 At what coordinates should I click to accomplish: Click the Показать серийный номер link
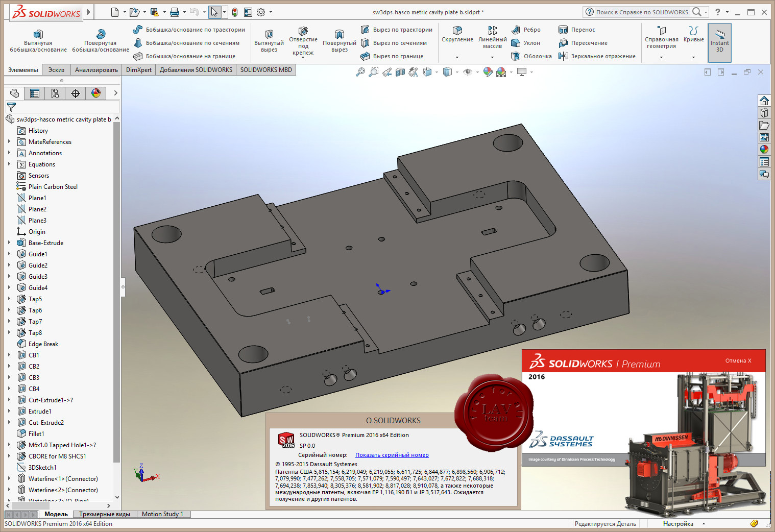point(392,455)
